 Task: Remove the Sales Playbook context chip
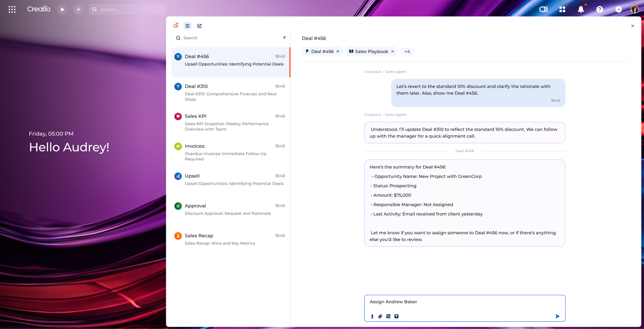click(x=392, y=52)
